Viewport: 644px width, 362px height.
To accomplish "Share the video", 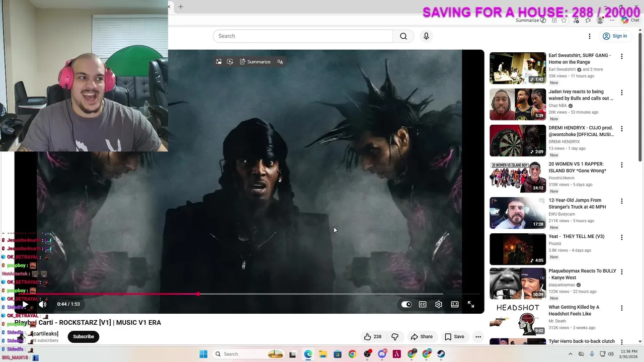I will (422, 337).
